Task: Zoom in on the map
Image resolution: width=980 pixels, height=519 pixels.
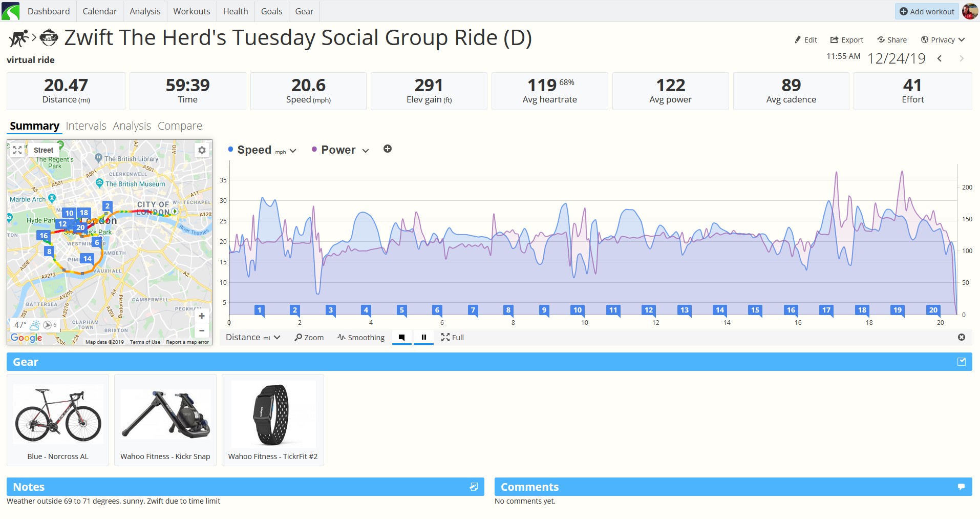Action: point(202,316)
